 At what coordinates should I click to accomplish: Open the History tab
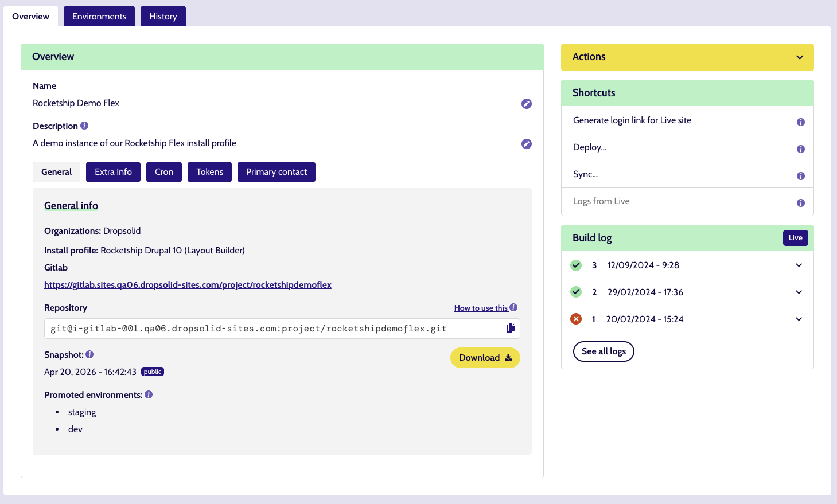pos(163,17)
